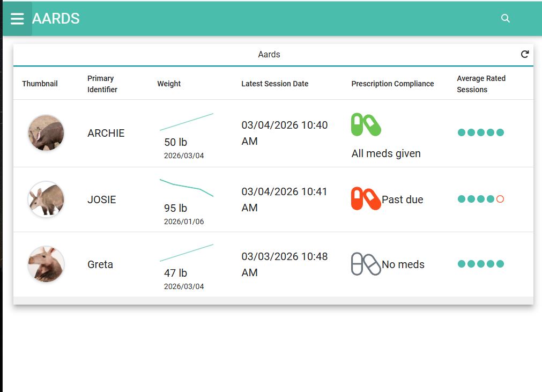Refresh the Aards list

tap(525, 54)
